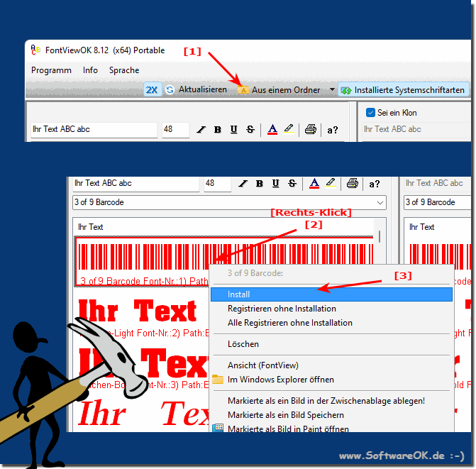Select the italic 'Ihr Text' font preview
Image resolution: width=476 pixels, height=469 pixels.
(143, 414)
